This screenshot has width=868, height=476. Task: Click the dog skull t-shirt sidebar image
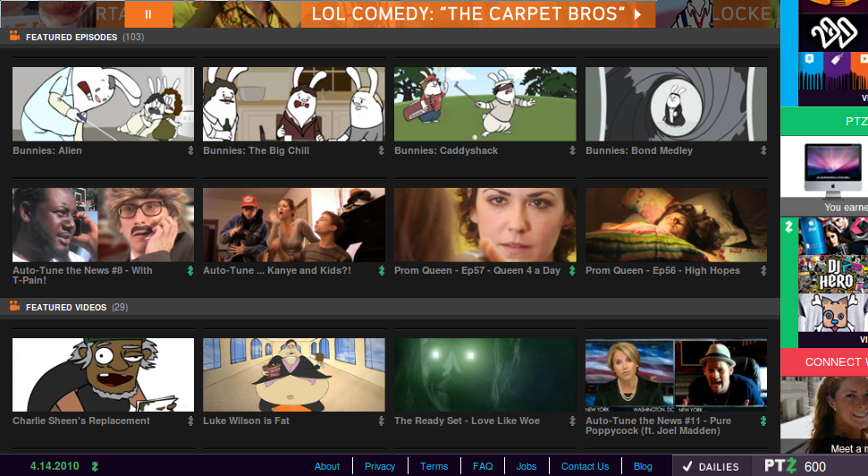[833, 313]
